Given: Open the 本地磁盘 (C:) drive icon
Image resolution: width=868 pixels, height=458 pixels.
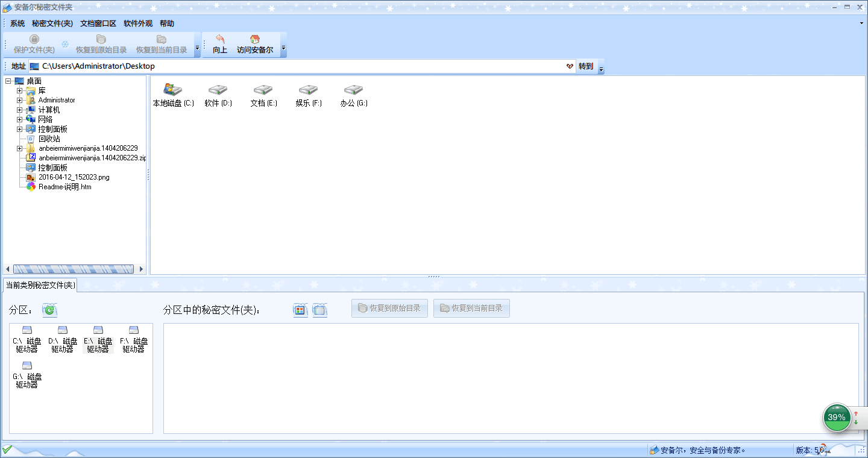Looking at the screenshot, I should point(172,90).
